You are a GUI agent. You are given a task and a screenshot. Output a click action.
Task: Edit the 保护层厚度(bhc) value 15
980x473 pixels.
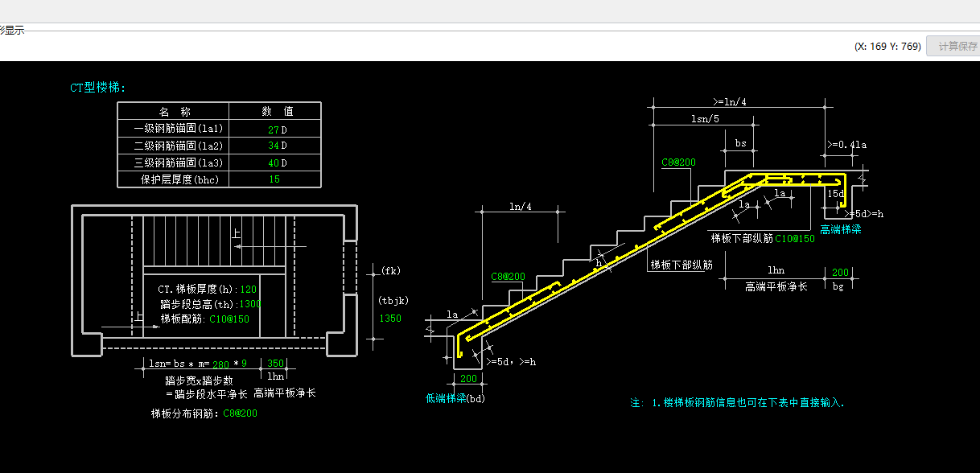pos(274,179)
